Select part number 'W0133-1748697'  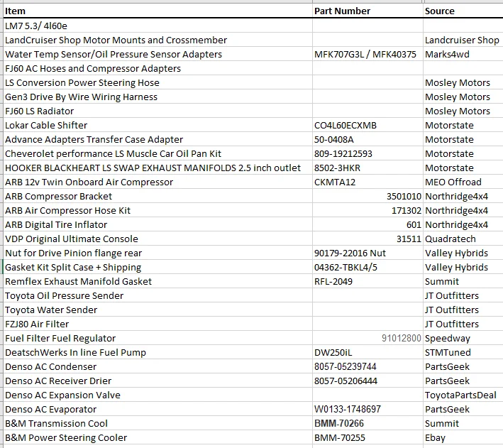(x=367, y=409)
